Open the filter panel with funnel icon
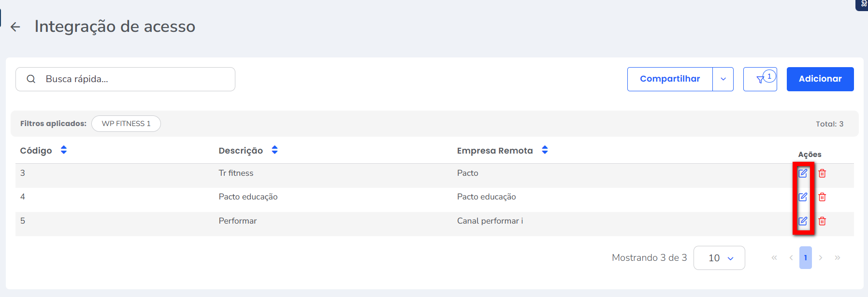This screenshot has height=297, width=868. point(760,79)
